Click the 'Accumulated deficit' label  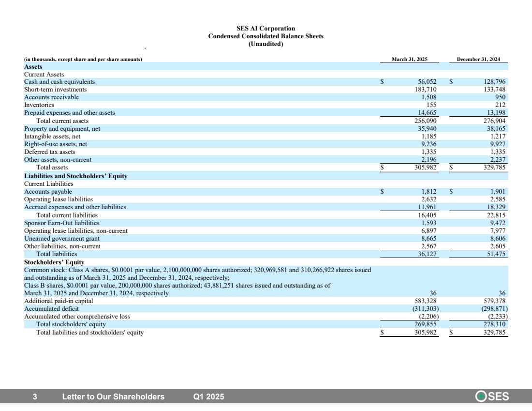[x=51, y=309]
